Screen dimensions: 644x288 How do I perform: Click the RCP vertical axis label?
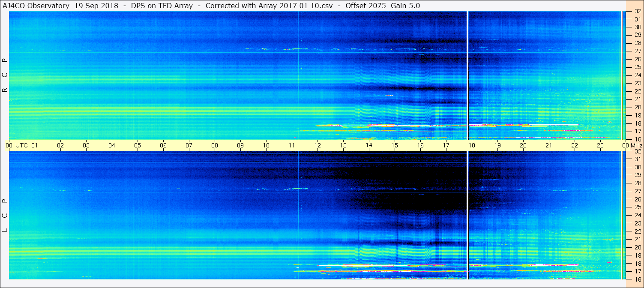(5, 76)
